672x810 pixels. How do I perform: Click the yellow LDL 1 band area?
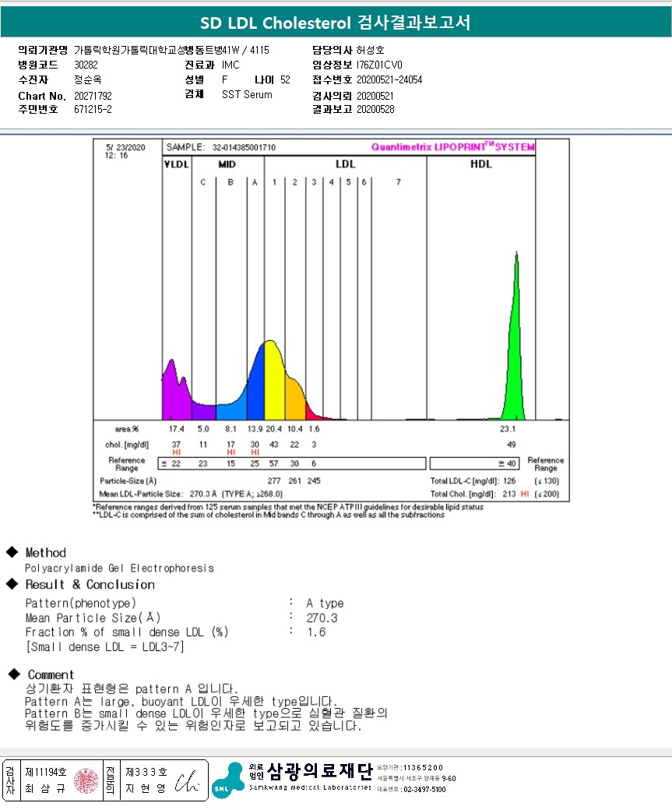click(x=274, y=382)
